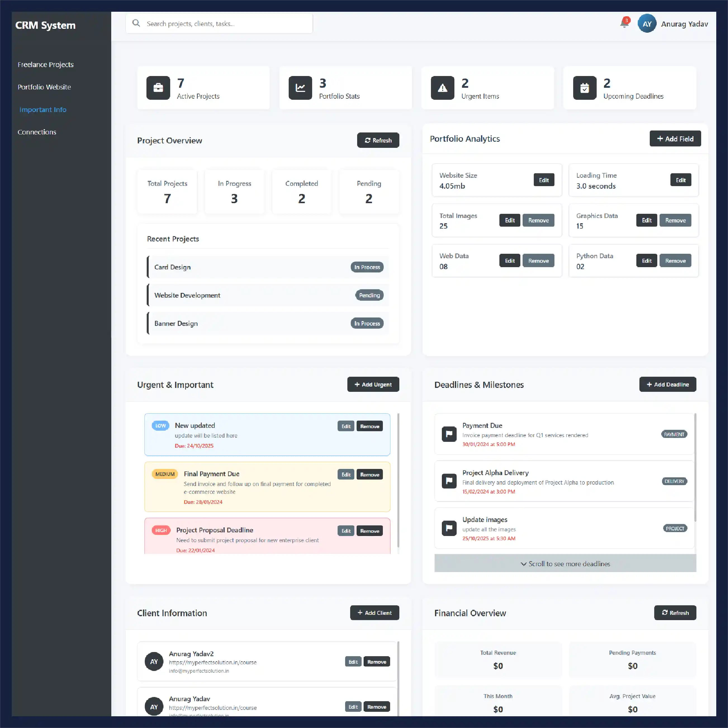The height and width of the screenshot is (728, 728).
Task: Click the chart icon for Portfolio Stats
Action: pyautogui.click(x=300, y=88)
